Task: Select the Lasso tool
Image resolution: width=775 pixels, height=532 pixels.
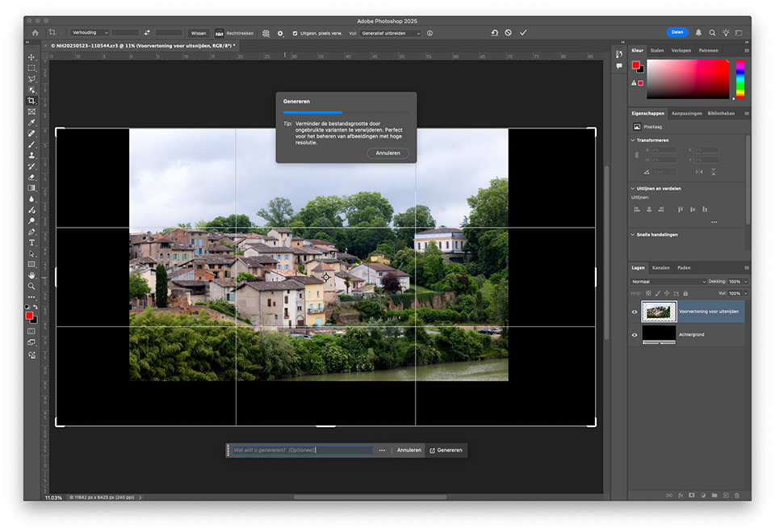Action: [x=31, y=79]
